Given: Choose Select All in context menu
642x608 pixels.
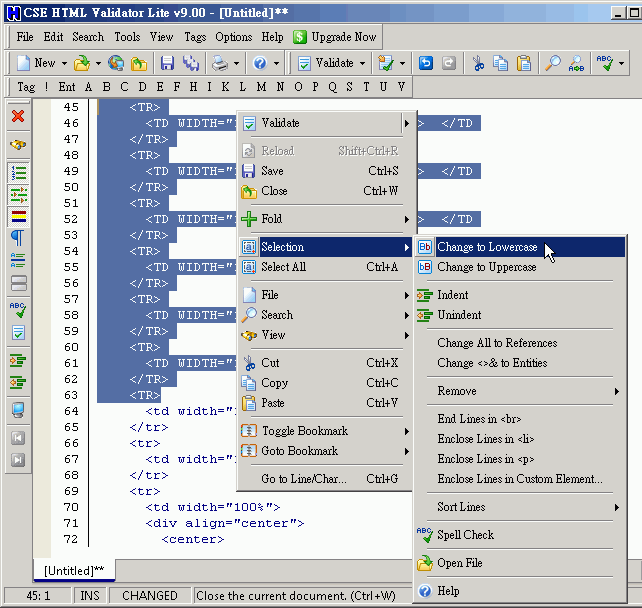Looking at the screenshot, I should point(283,267).
